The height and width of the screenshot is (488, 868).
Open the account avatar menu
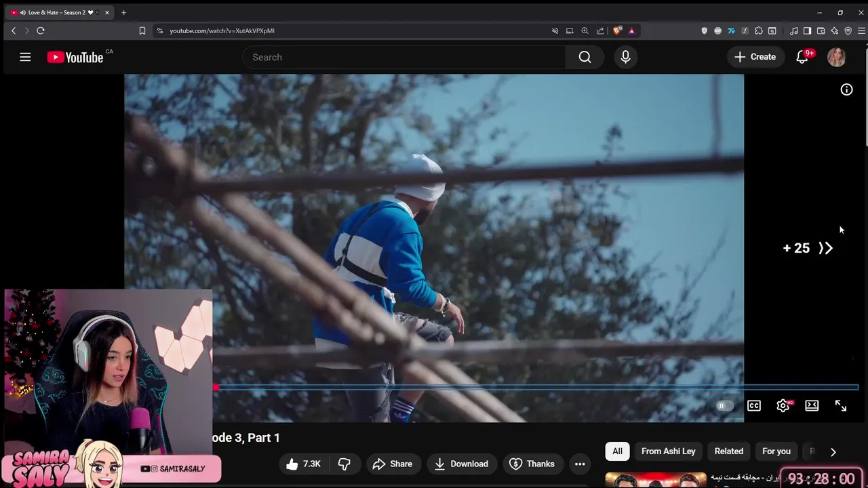tap(836, 57)
